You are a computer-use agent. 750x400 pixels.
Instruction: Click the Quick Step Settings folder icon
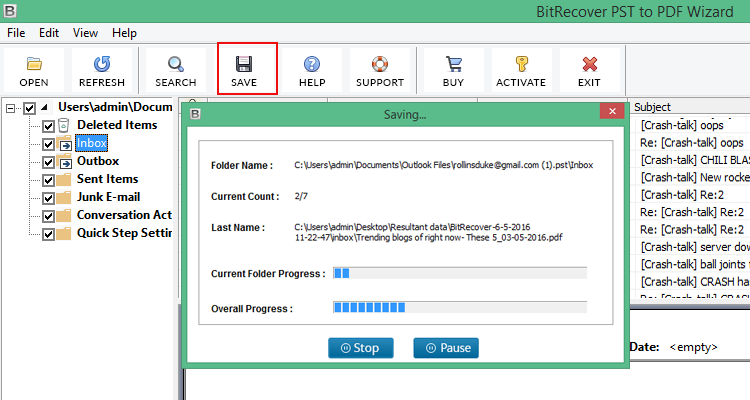(x=64, y=234)
